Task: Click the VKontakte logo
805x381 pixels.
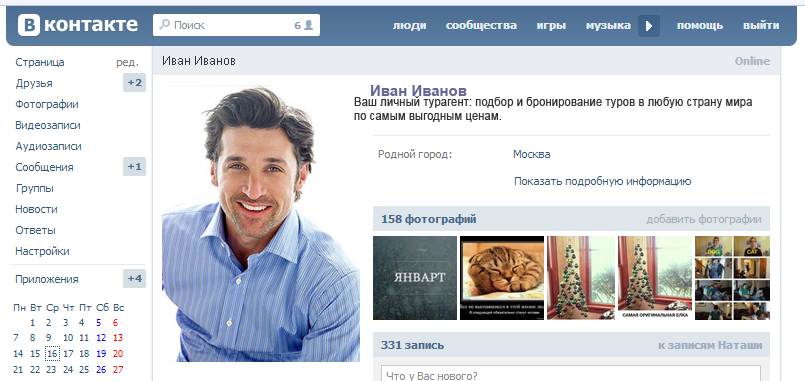Action: click(78, 25)
